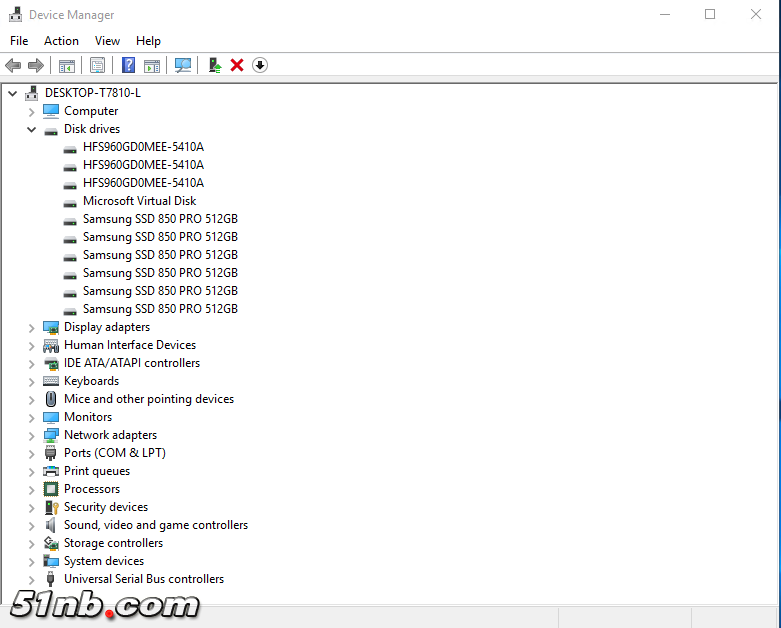Expand the Display adapters category
781x628 pixels.
point(32,327)
